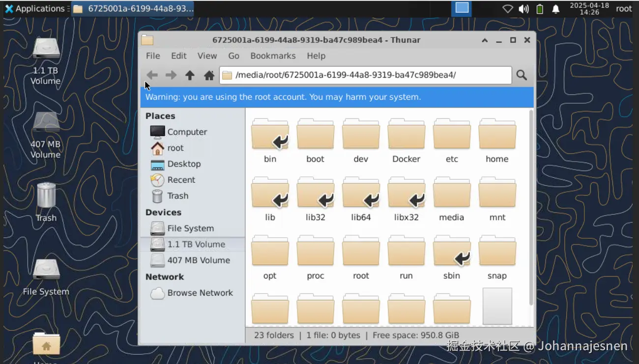Select Recent in Places sidebar
This screenshot has height=364, width=639.
192,180
